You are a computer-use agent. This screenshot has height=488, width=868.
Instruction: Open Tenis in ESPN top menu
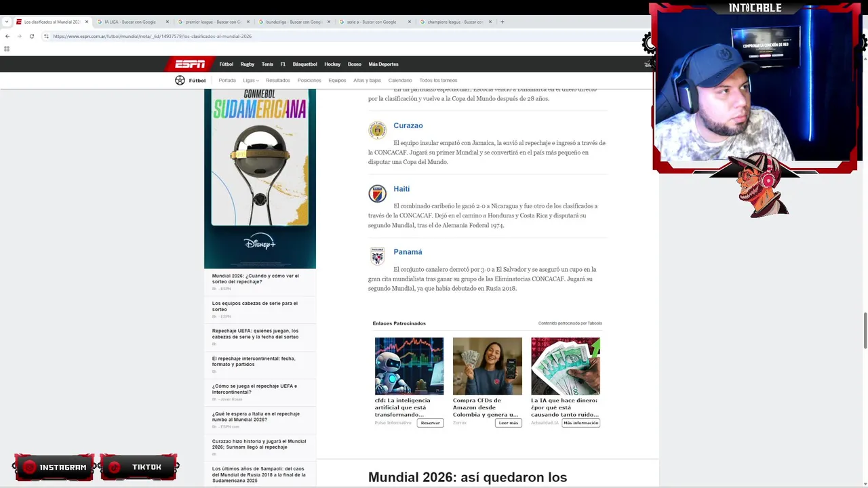tap(267, 64)
